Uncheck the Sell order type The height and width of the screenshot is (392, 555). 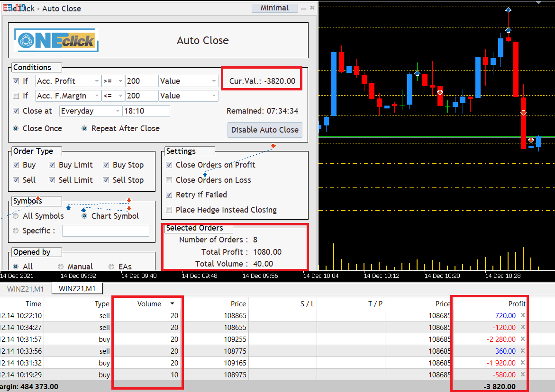tap(16, 180)
